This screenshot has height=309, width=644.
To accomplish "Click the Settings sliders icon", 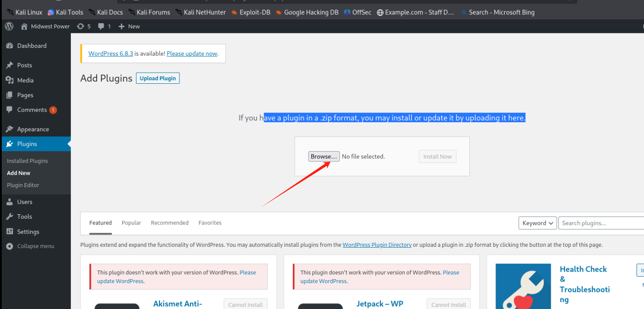I will tap(10, 231).
